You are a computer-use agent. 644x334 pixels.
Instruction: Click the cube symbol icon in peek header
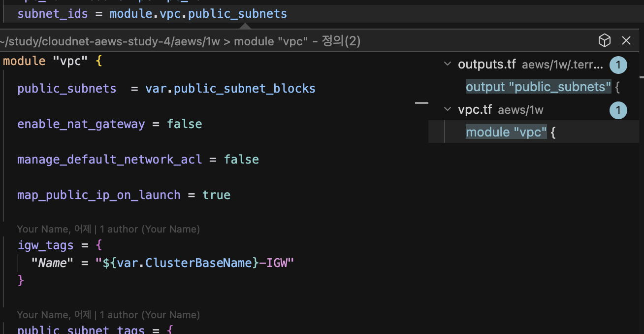pyautogui.click(x=605, y=40)
